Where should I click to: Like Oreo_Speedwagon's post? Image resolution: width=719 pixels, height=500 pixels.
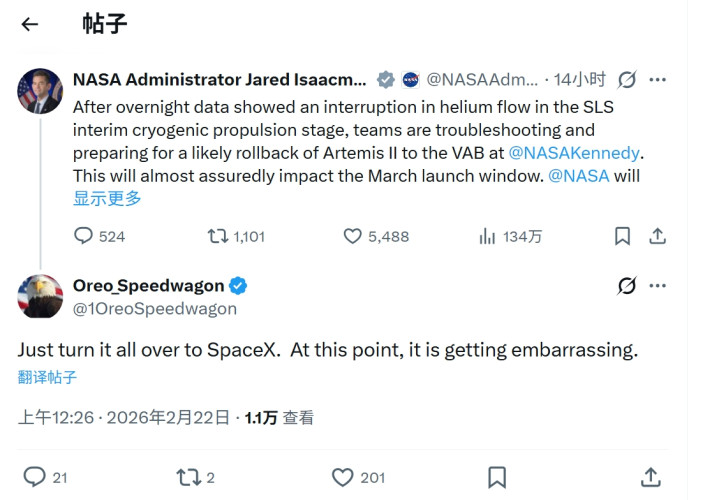coord(343,477)
